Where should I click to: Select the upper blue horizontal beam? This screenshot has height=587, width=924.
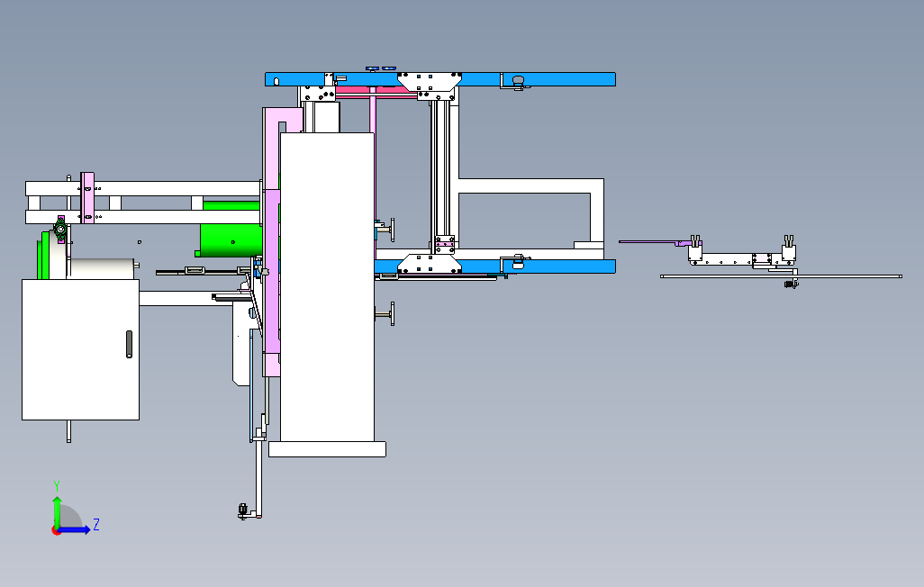[439, 79]
